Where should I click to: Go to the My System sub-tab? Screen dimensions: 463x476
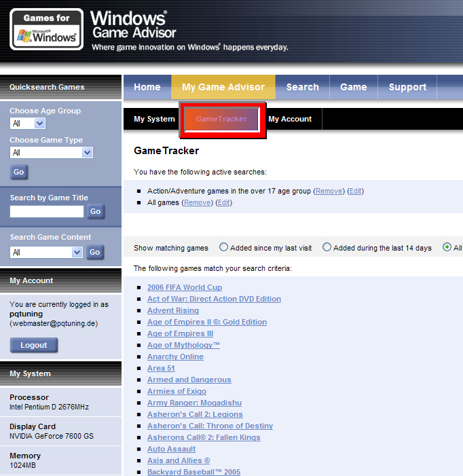154,119
